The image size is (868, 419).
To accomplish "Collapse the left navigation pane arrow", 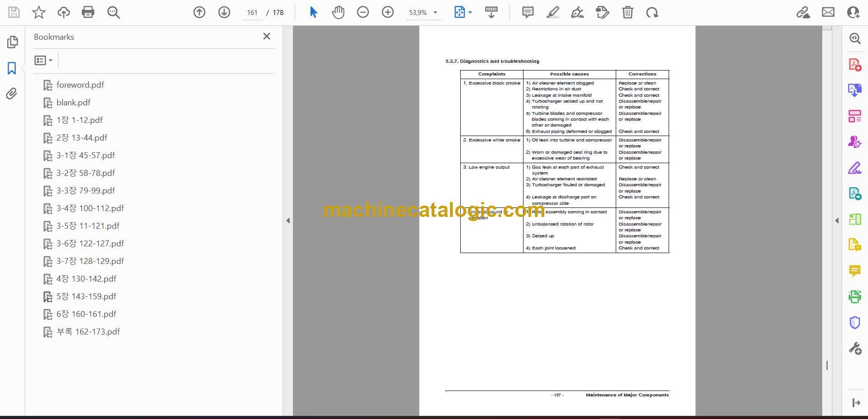I will (x=288, y=221).
